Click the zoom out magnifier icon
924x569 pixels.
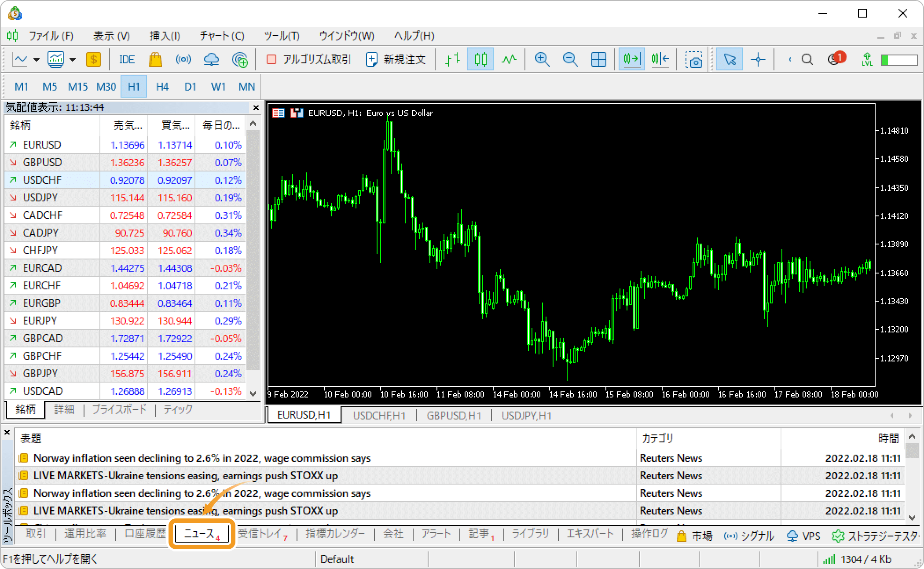[x=570, y=59]
